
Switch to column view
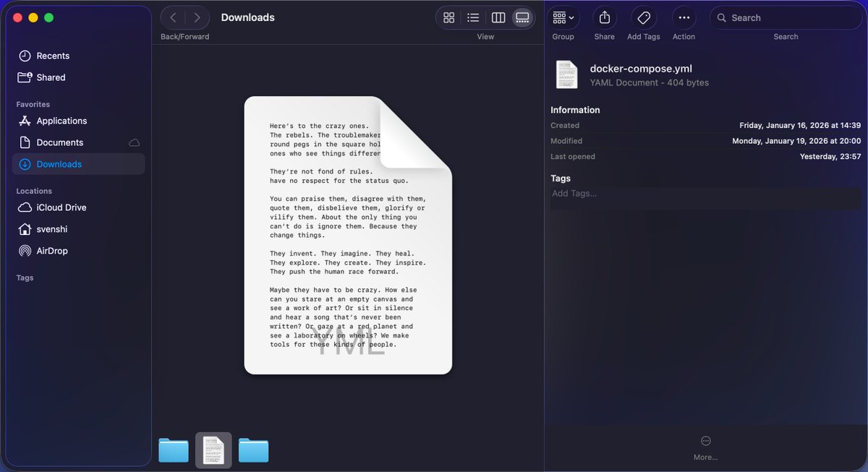[498, 18]
